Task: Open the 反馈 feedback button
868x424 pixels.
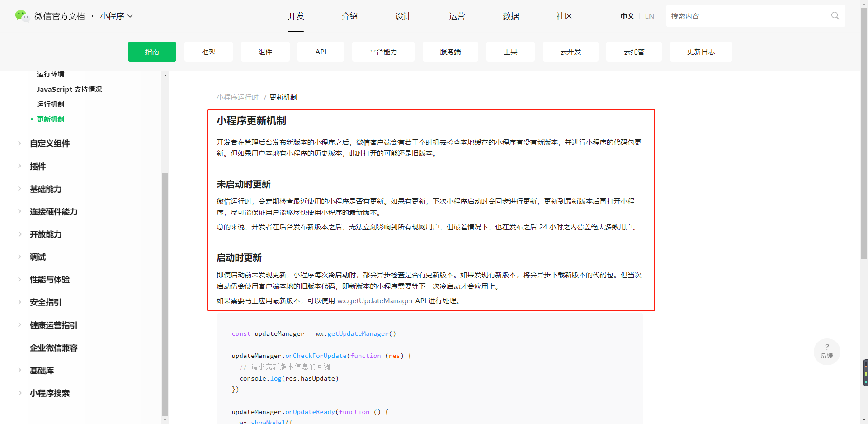Action: pos(827,352)
